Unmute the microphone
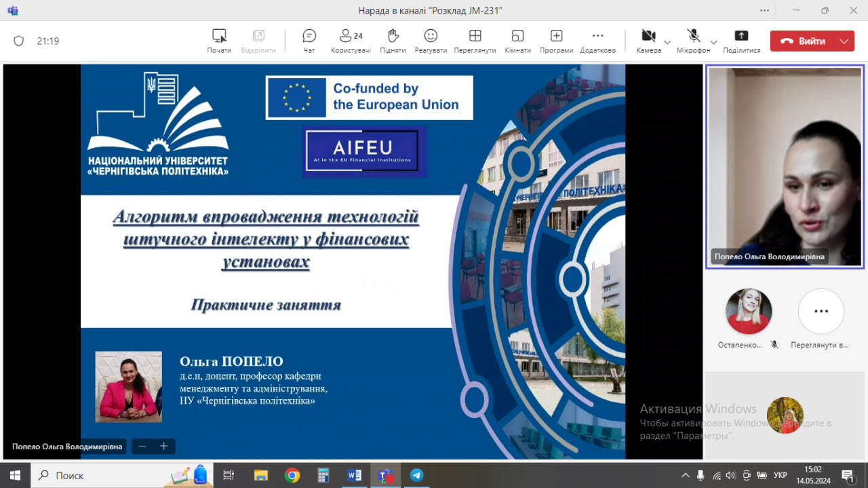This screenshot has width=868, height=488. [x=693, y=41]
